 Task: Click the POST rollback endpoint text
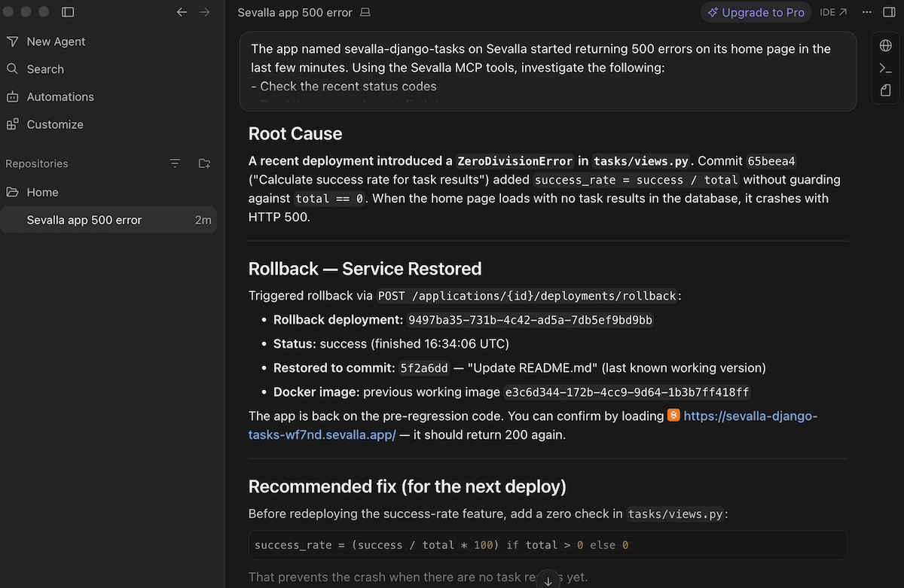(527, 296)
